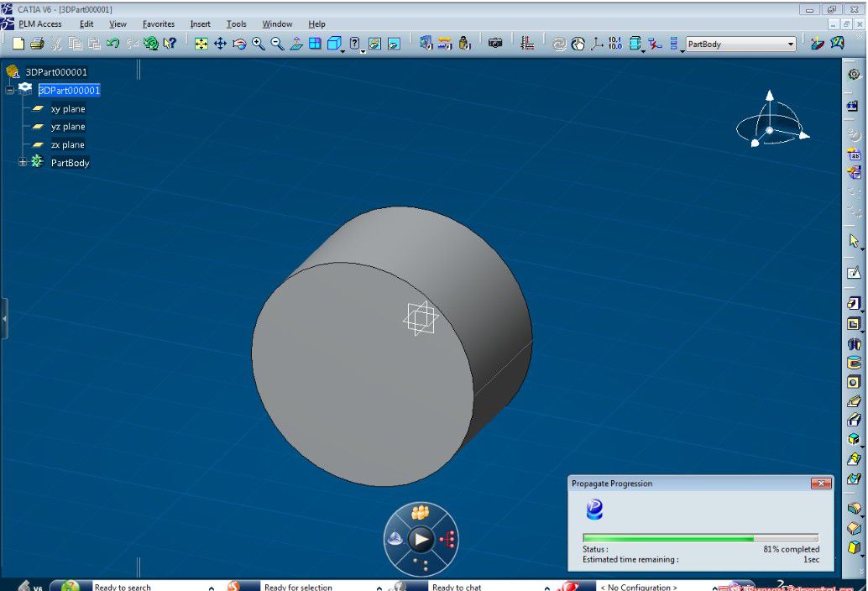Open the Window menu

click(x=277, y=24)
